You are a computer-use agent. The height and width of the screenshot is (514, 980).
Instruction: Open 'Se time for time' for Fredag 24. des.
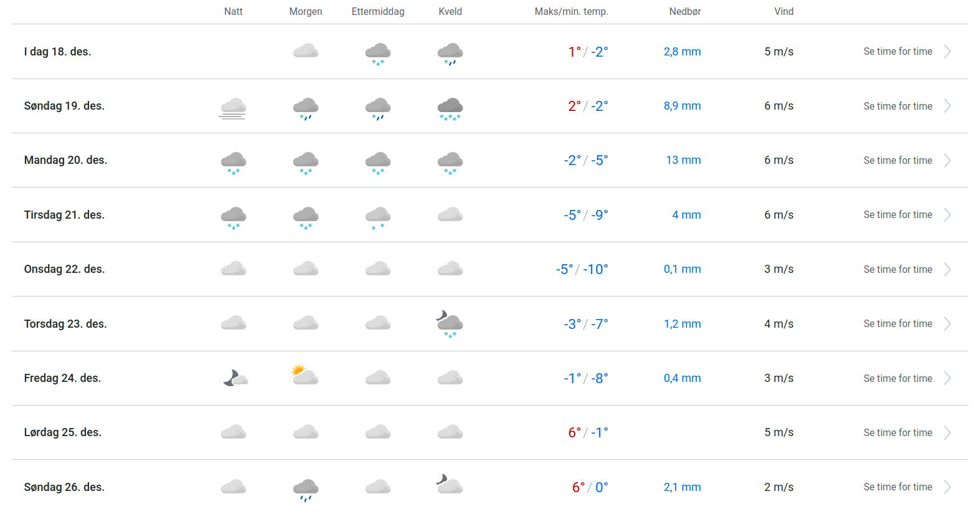click(x=897, y=379)
